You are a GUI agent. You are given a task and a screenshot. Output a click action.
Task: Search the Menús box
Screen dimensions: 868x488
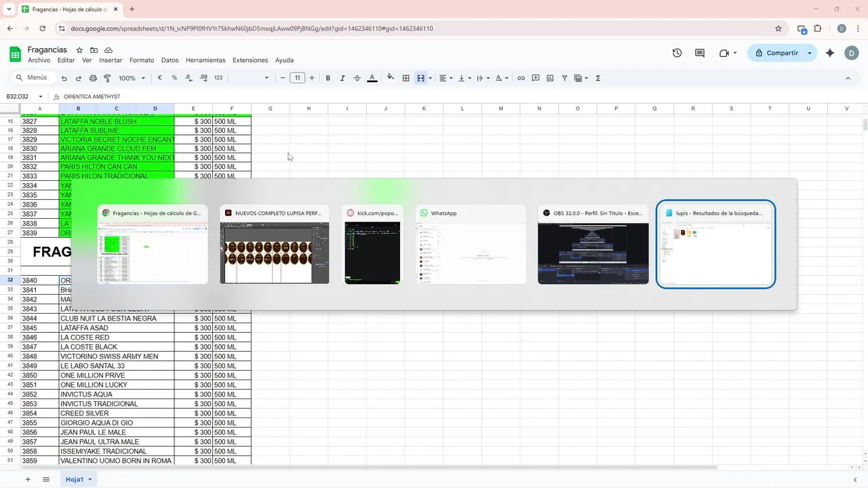click(x=32, y=78)
